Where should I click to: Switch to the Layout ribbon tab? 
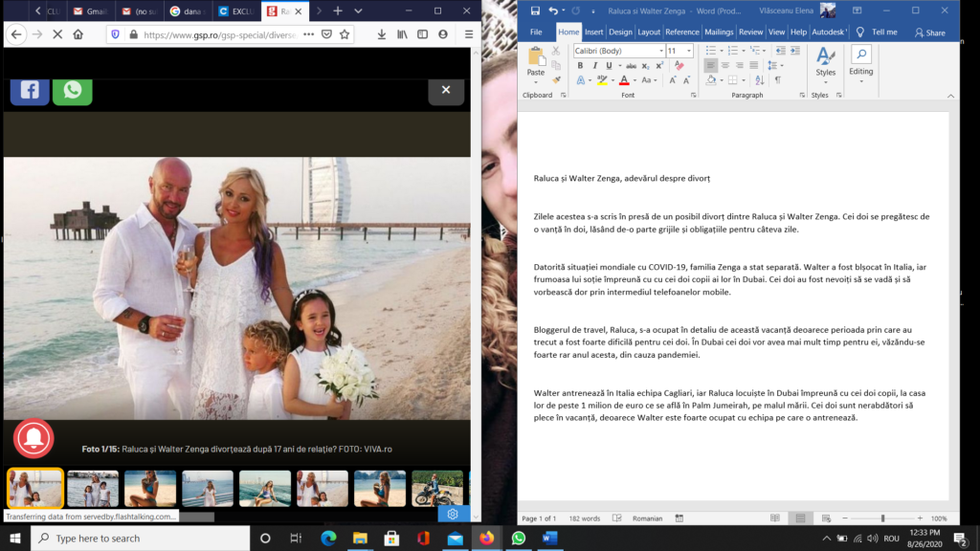click(x=649, y=32)
